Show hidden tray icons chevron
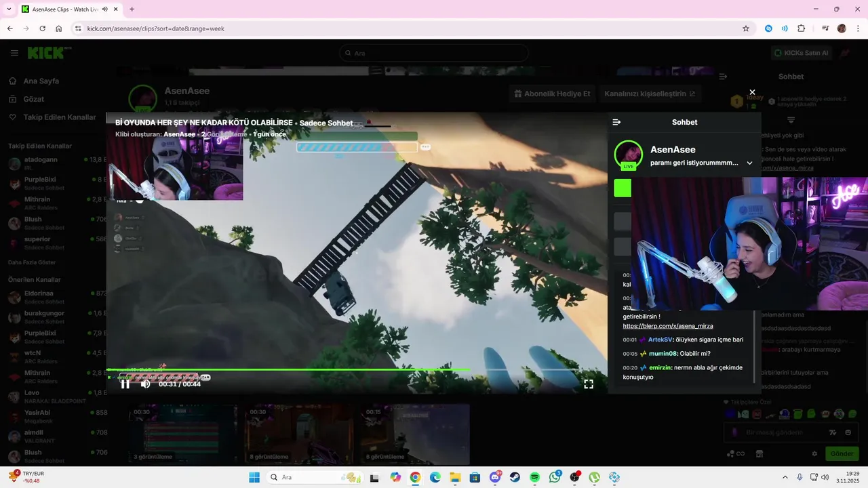The height and width of the screenshot is (488, 868). coord(785,477)
